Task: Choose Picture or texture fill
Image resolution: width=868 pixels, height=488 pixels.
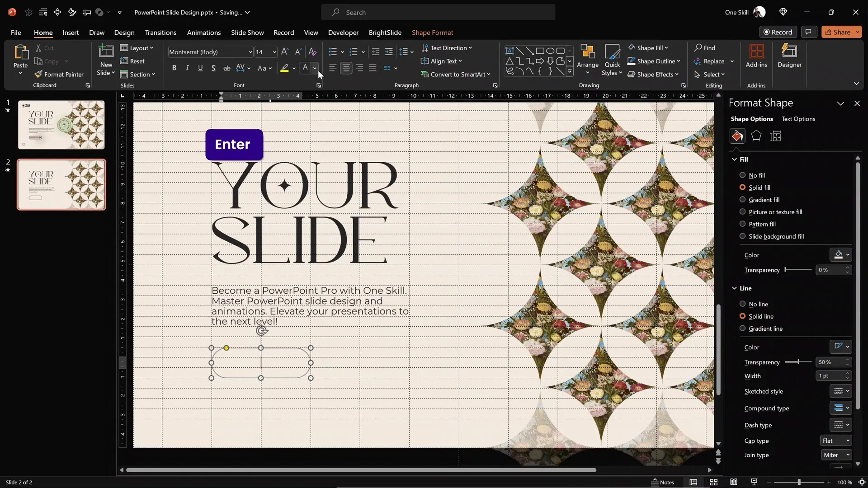Action: tap(770, 212)
